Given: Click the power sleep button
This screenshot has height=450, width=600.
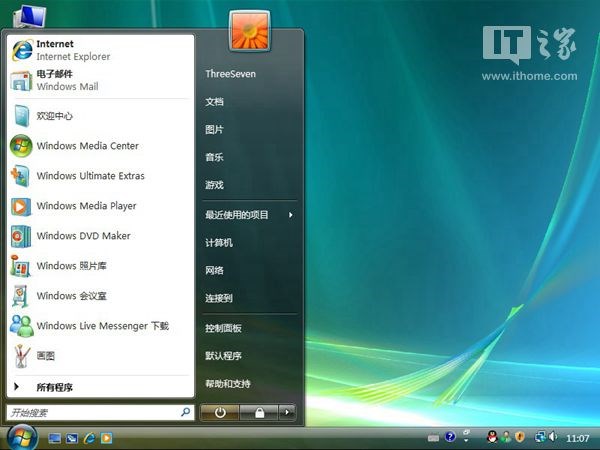Looking at the screenshot, I should [220, 412].
